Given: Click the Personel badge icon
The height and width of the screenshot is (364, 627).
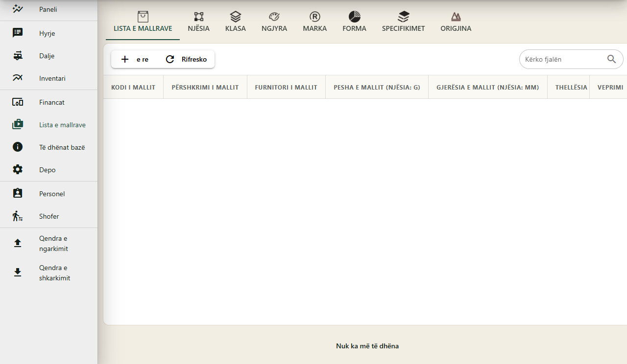Looking at the screenshot, I should point(18,193).
